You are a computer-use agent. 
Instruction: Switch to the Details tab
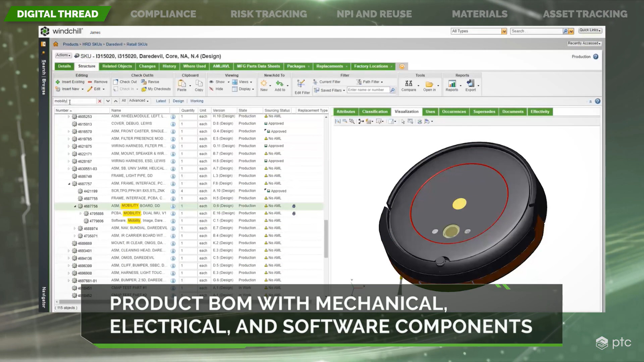[x=64, y=66]
